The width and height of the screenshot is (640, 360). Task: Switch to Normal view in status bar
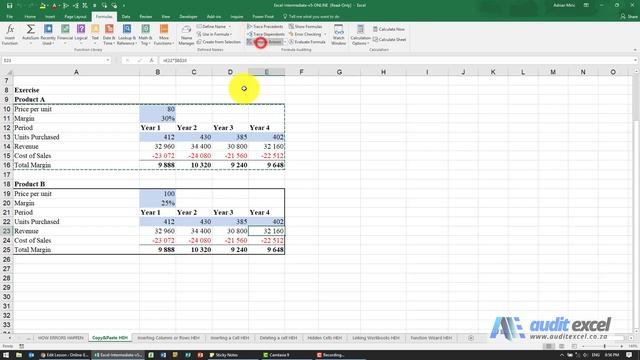(549, 346)
